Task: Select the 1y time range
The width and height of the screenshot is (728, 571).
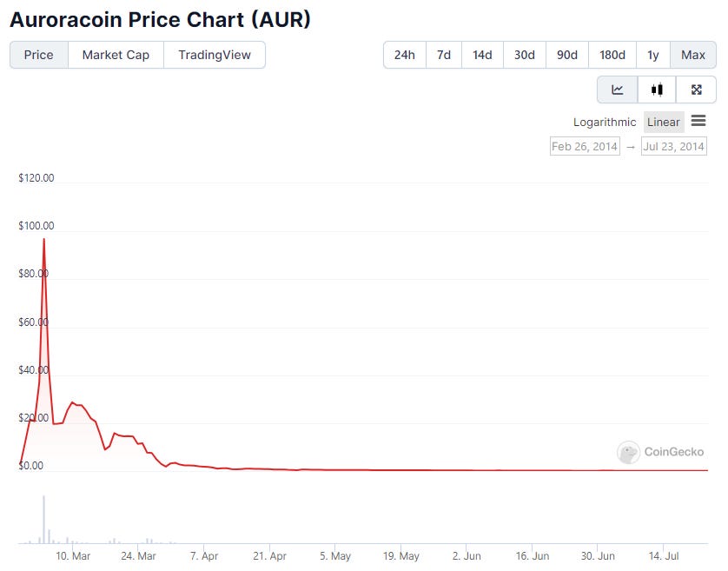Action: pyautogui.click(x=653, y=55)
